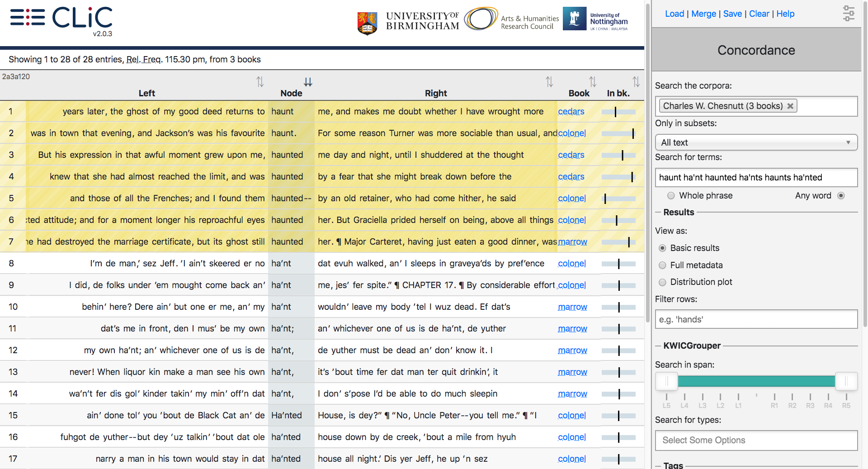The height and width of the screenshot is (469, 868).
Task: Click the Filter rows input field
Action: [x=756, y=319]
